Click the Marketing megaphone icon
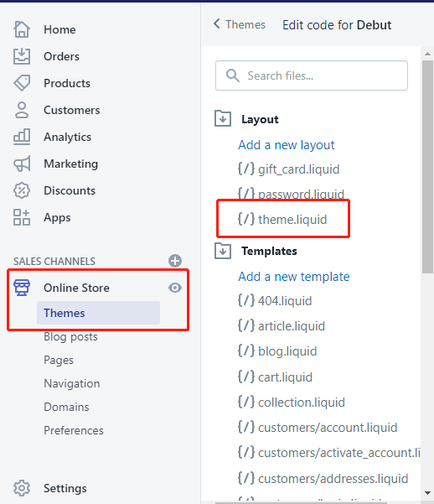The image size is (434, 504). (x=22, y=164)
